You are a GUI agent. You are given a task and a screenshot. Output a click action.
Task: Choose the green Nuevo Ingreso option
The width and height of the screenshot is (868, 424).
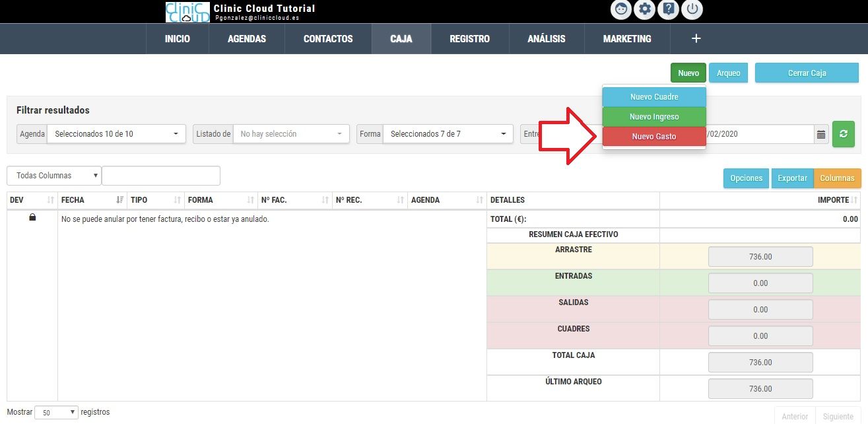point(653,117)
